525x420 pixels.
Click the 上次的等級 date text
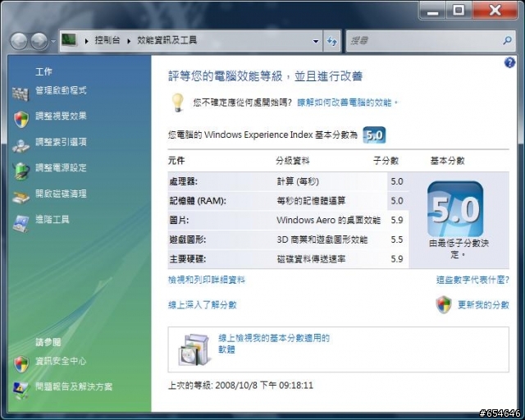click(240, 386)
